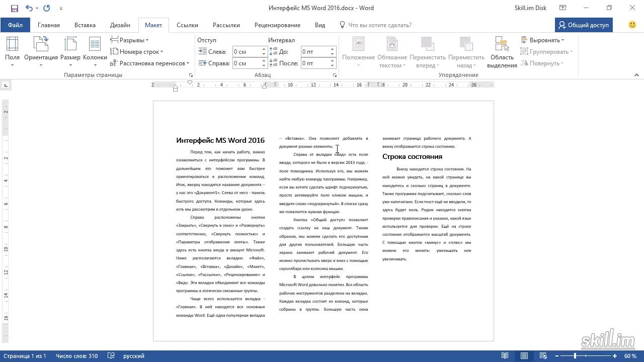The width and height of the screenshot is (644, 362).
Task: Click the left indent Слева field
Action: click(246, 52)
